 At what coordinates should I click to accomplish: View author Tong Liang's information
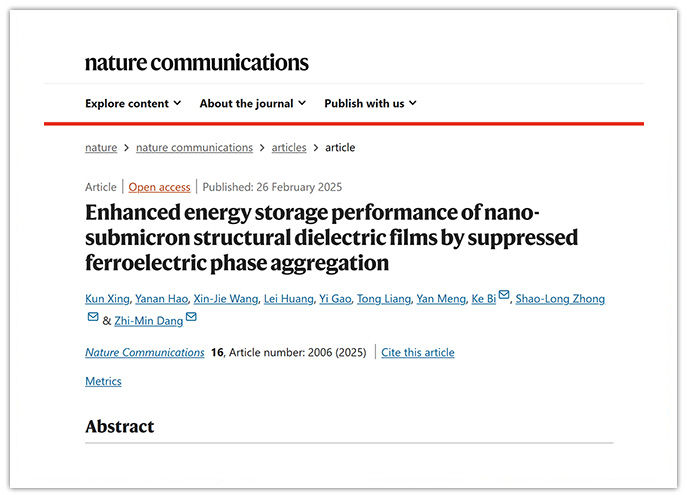383,299
